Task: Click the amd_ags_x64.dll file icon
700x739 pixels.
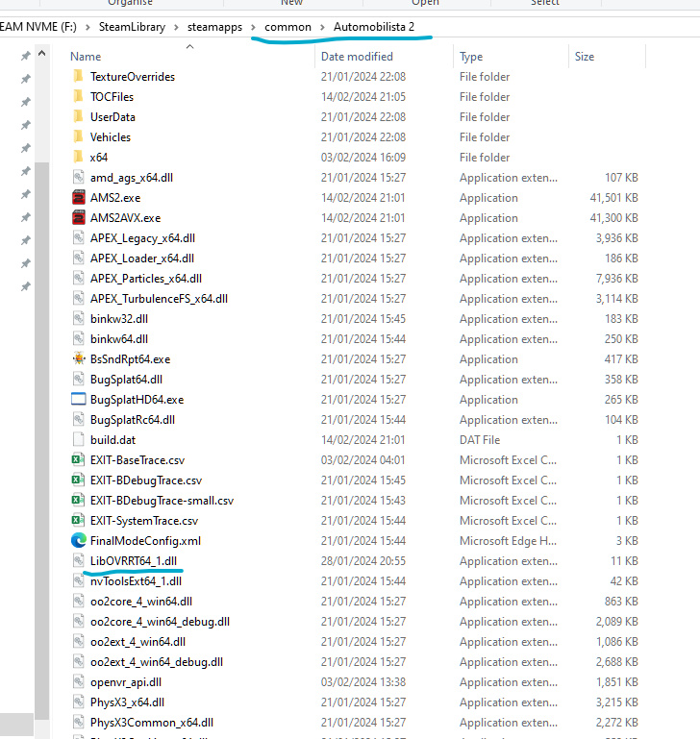Action: [x=78, y=177]
